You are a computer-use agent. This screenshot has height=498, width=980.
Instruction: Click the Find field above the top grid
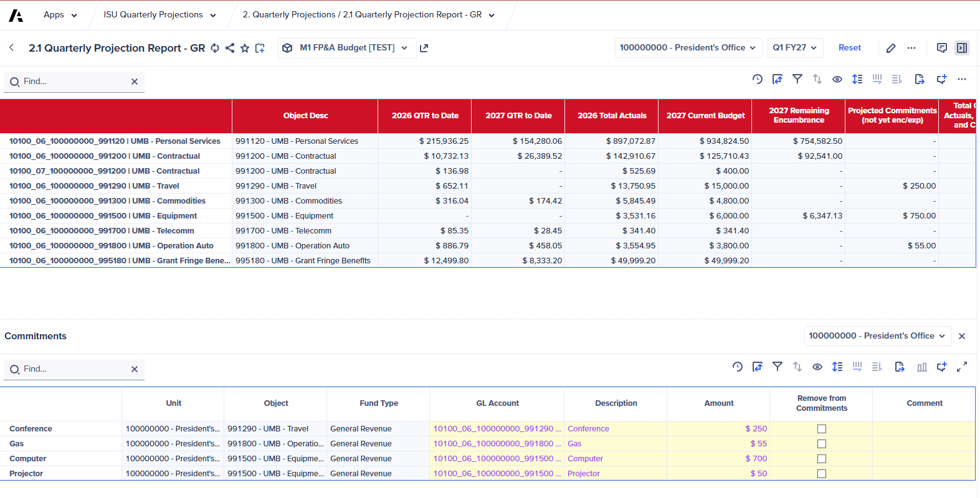[74, 82]
